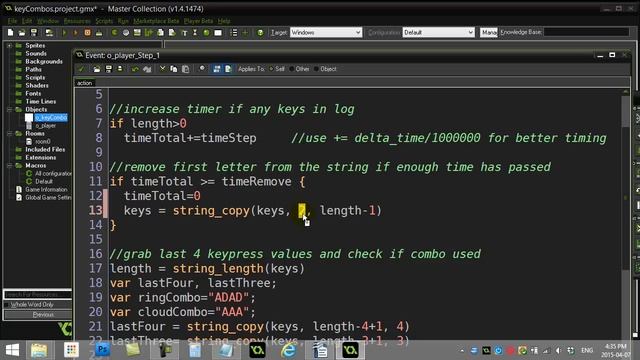Open the Scripts menu

tap(104, 21)
